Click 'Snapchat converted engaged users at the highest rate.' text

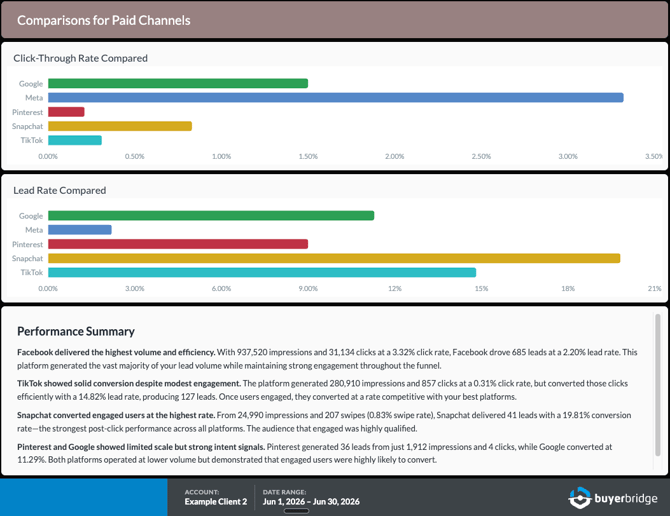tap(116, 415)
